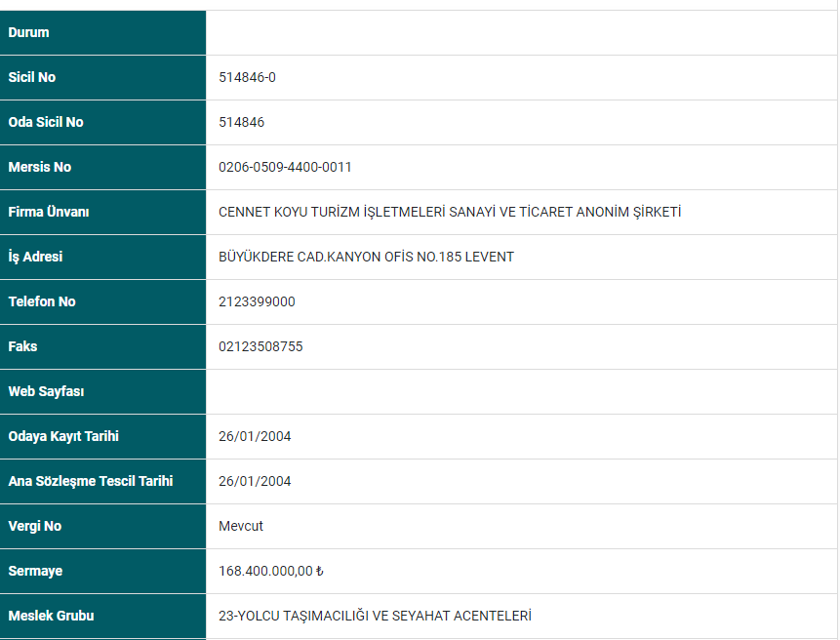Click the Vergi No label
Screen dimensions: 840x640
(x=35, y=526)
